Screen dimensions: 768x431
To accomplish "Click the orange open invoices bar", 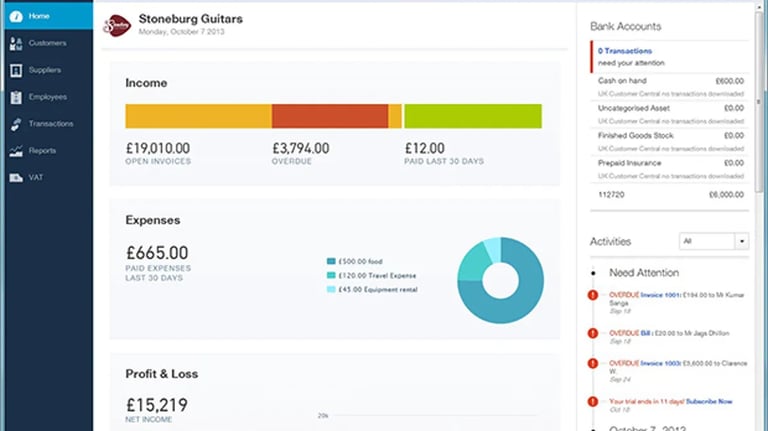I will coord(198,116).
